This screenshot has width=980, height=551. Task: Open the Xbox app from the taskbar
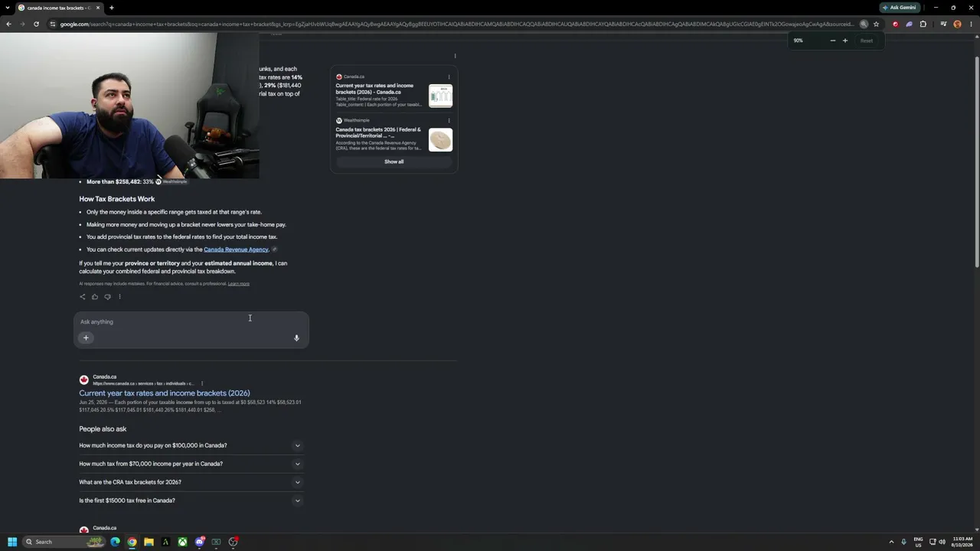[182, 542]
